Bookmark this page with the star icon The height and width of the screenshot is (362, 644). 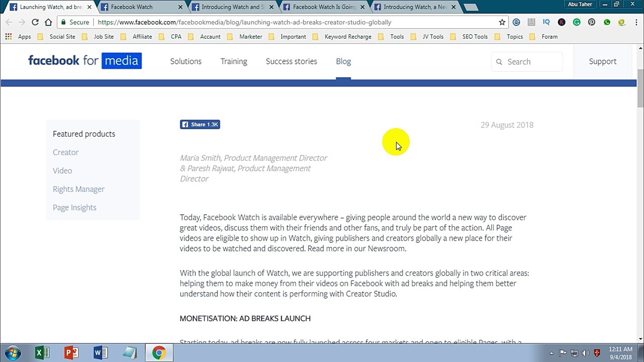(x=502, y=22)
